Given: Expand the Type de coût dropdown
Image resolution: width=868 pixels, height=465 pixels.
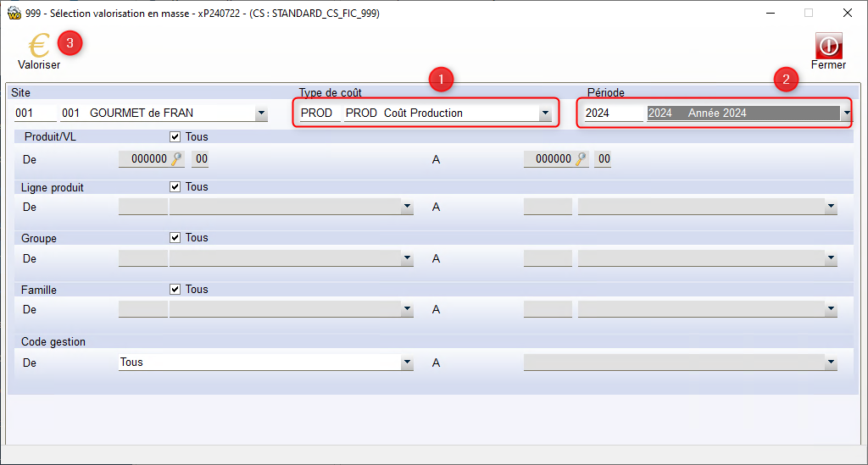Looking at the screenshot, I should pos(545,113).
